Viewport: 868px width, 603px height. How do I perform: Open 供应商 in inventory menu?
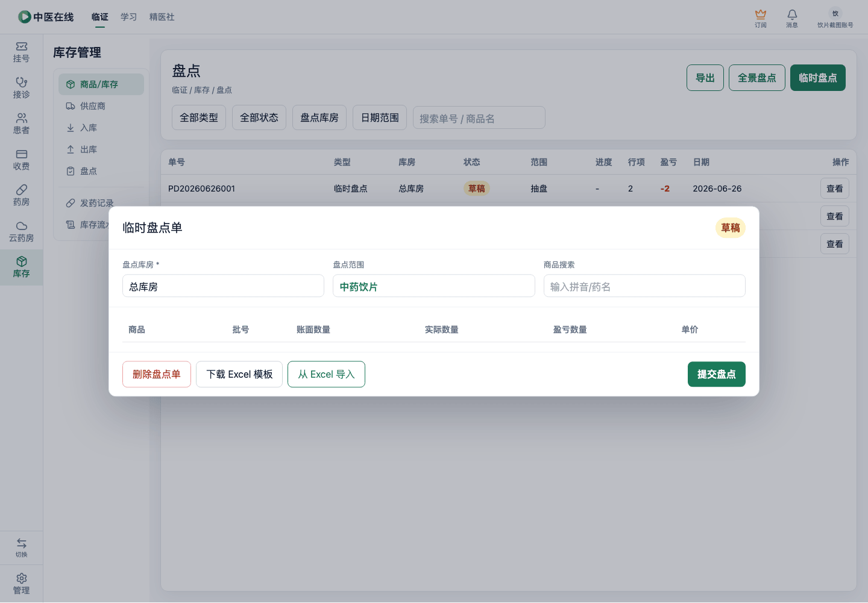coord(101,106)
